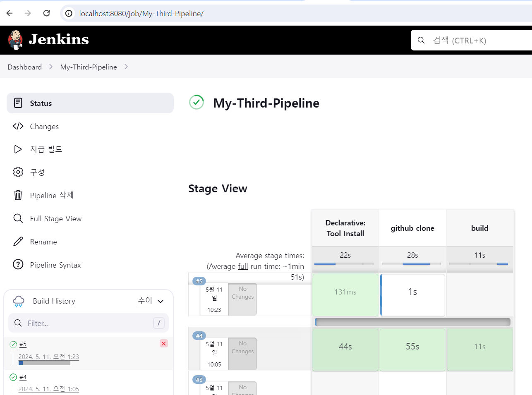Expand the My-Third-Pipeline breadcrumb chevron

126,67
